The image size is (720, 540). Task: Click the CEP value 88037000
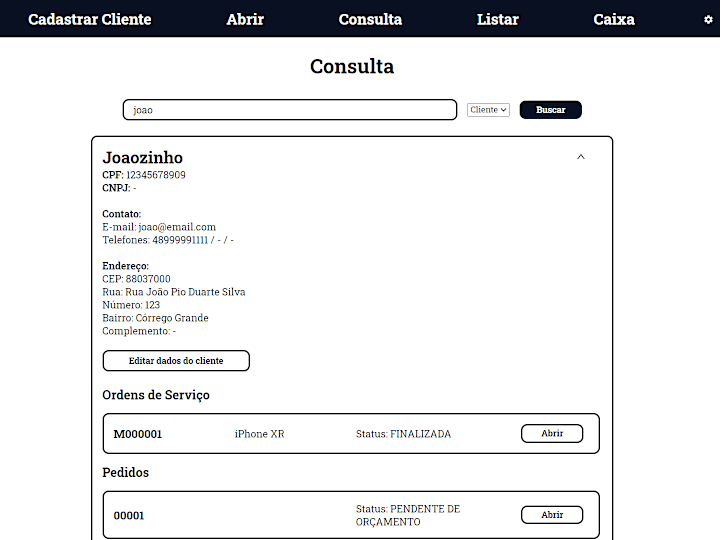point(148,279)
